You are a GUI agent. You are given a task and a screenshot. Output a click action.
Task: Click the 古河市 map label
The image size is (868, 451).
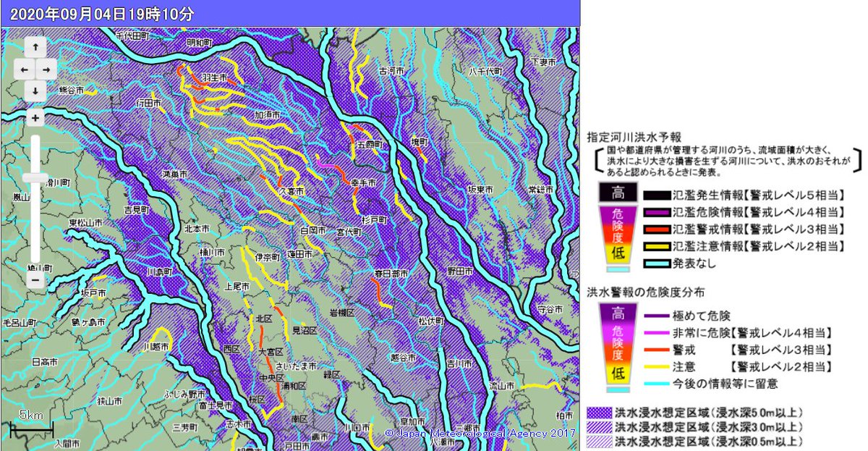tap(393, 71)
